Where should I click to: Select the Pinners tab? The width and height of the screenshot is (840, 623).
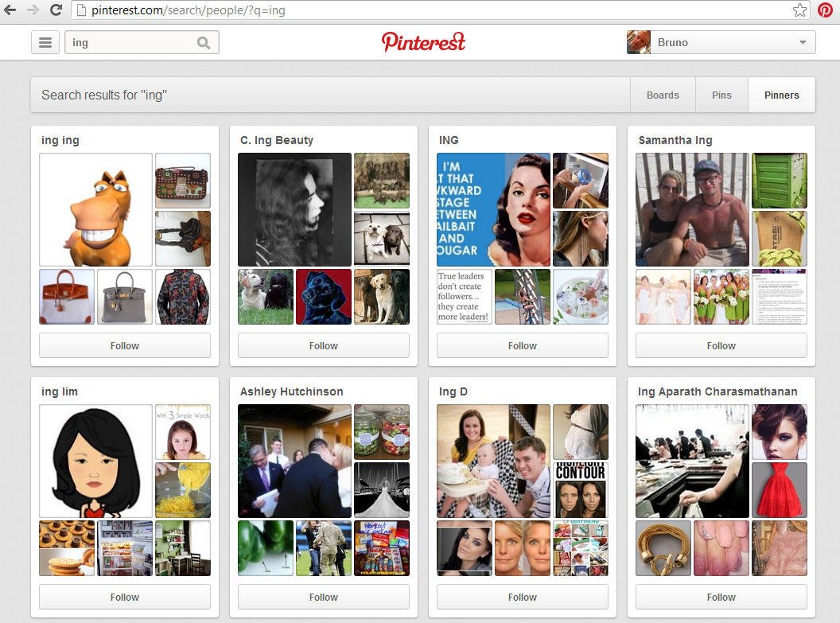(781, 95)
